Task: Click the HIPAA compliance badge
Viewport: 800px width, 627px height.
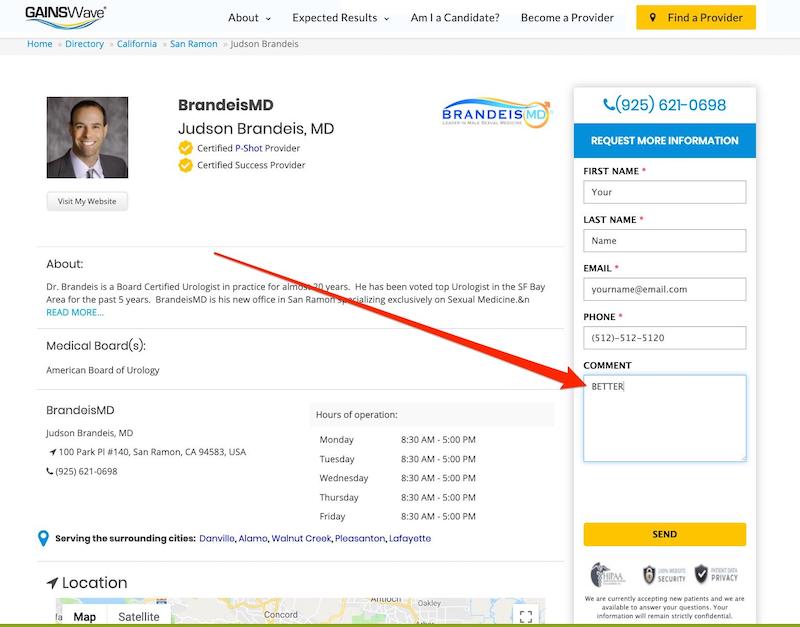Action: tap(608, 575)
